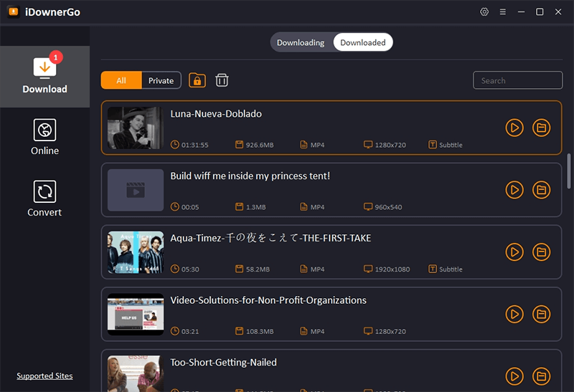
Task: Show All downloaded videos
Action: [x=121, y=80]
